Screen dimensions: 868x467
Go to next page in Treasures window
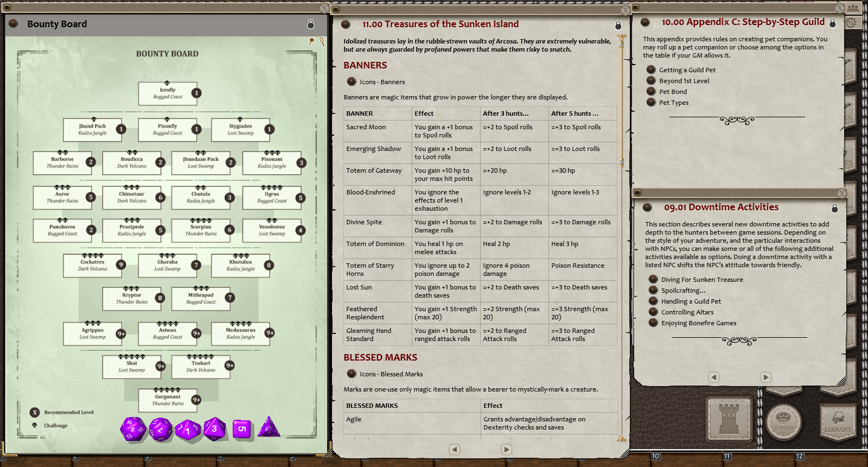tap(506, 449)
